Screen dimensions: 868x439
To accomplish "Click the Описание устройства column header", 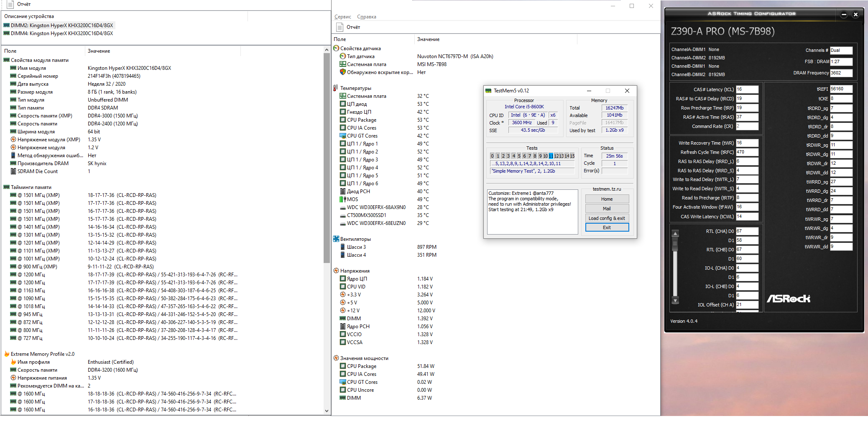I will [125, 16].
